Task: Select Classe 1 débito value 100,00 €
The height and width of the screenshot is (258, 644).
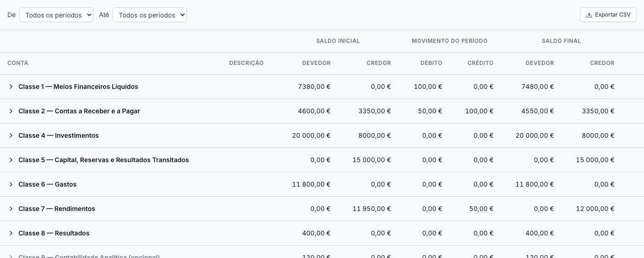Action: 428,87
